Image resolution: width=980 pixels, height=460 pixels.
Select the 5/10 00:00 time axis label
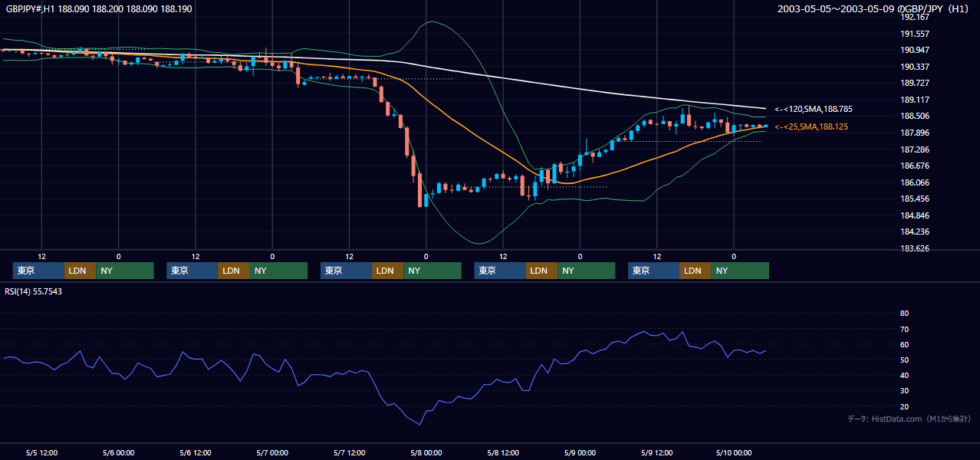tap(734, 452)
